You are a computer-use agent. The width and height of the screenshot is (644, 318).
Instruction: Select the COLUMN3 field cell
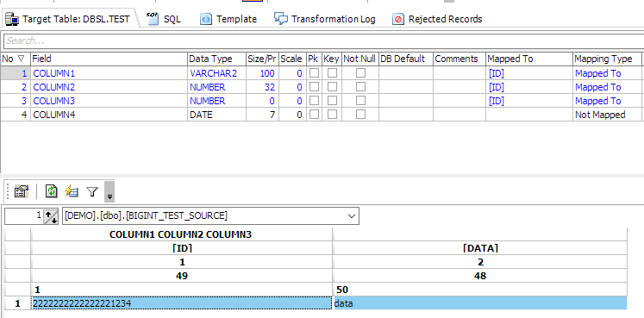click(109, 101)
